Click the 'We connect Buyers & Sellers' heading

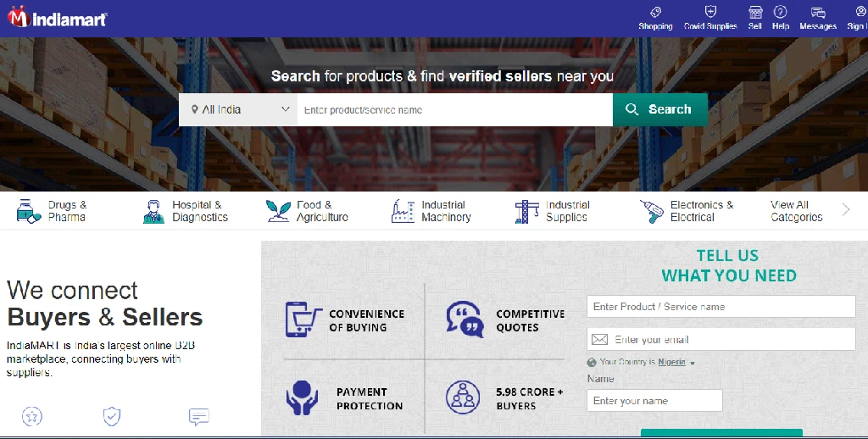click(x=104, y=304)
